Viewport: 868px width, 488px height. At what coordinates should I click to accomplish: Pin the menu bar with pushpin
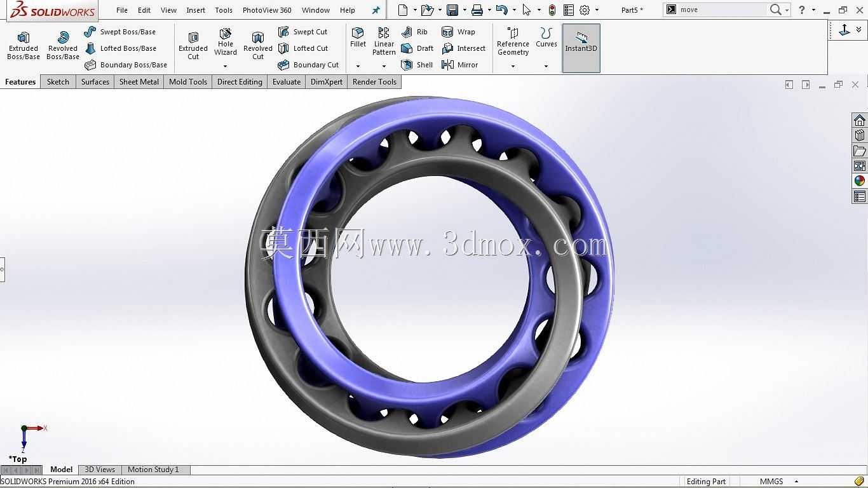[x=376, y=10]
